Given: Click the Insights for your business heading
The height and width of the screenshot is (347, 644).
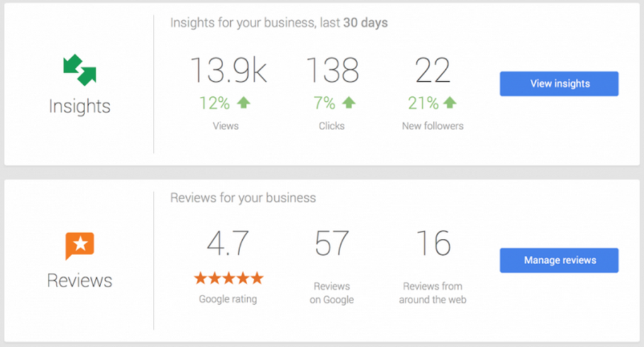Looking at the screenshot, I should pos(279,23).
